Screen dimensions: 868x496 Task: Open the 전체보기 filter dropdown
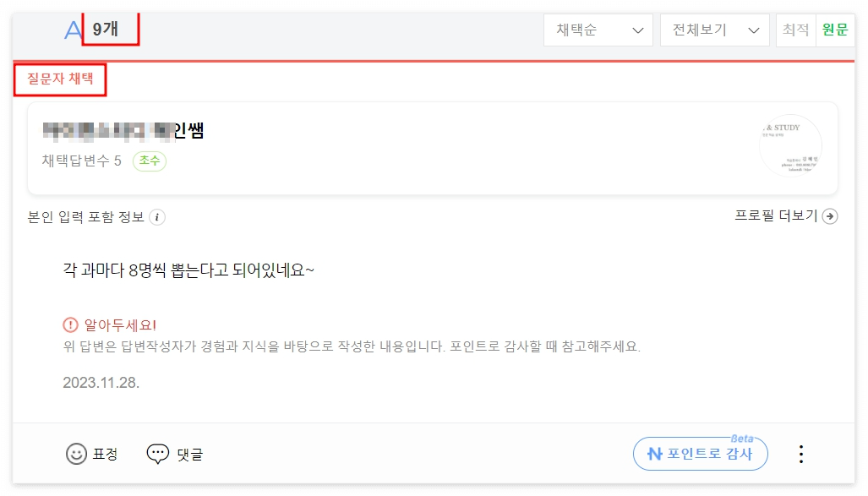pos(714,29)
